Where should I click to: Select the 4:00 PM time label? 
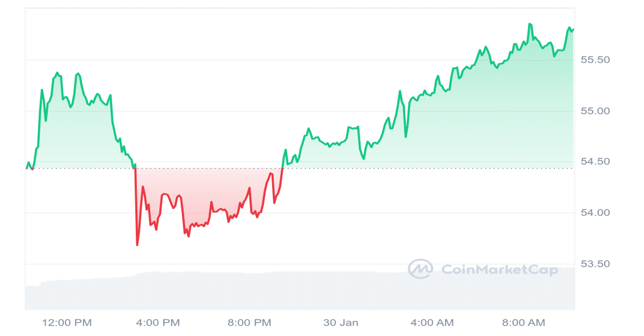pyautogui.click(x=158, y=323)
